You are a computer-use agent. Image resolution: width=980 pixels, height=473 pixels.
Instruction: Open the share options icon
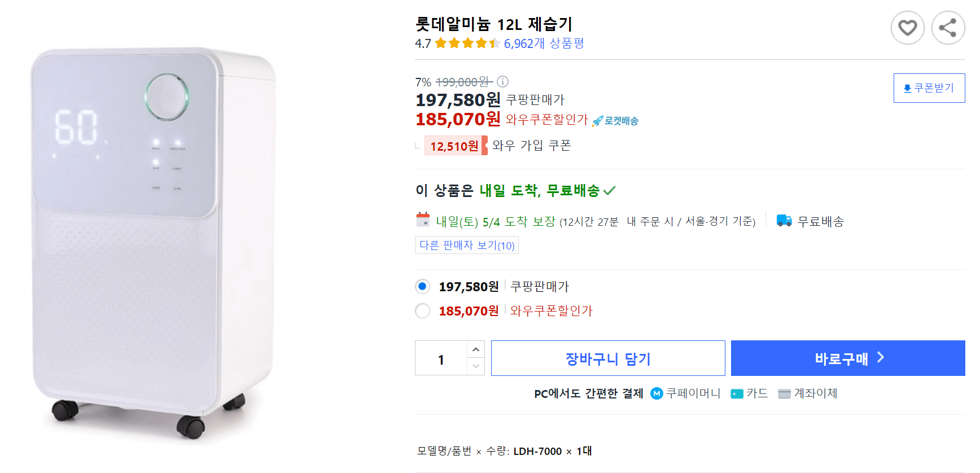point(948,27)
